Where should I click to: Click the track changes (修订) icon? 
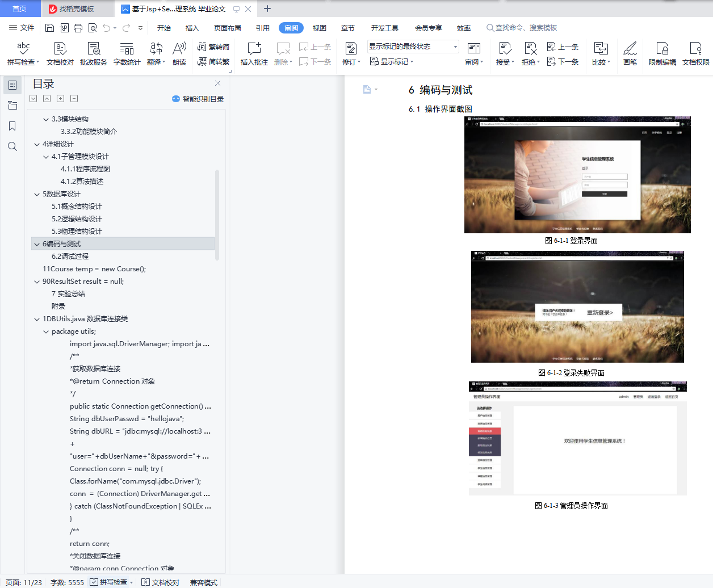[351, 49]
